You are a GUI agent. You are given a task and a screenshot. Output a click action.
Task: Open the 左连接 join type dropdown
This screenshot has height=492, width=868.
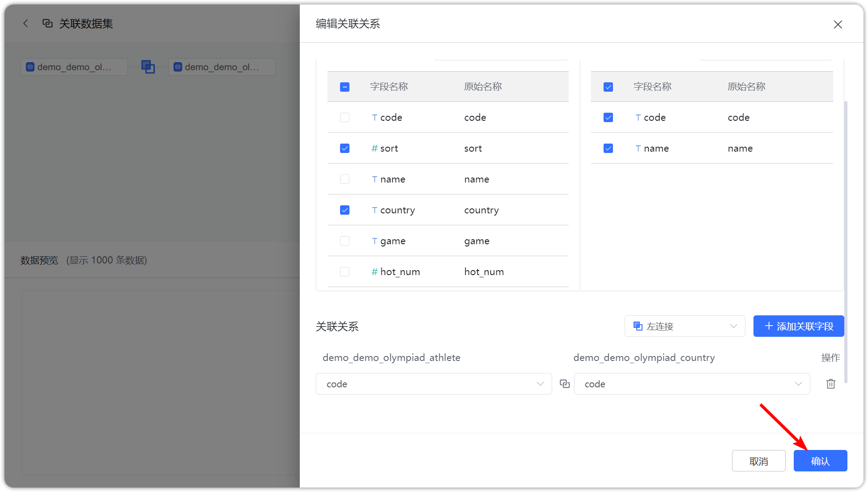click(x=685, y=326)
